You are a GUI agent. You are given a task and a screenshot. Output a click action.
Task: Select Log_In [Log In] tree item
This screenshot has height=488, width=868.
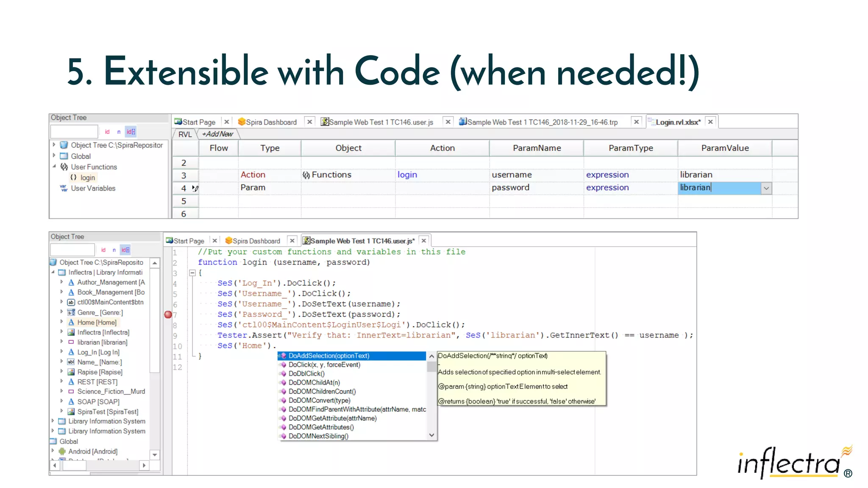98,352
